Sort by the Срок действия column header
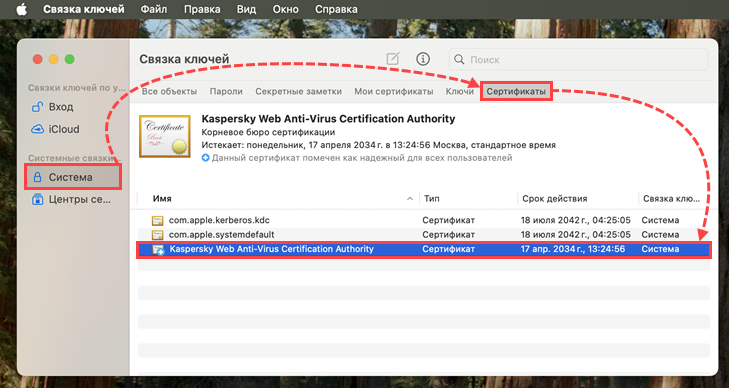The width and height of the screenshot is (729, 388). 555,198
